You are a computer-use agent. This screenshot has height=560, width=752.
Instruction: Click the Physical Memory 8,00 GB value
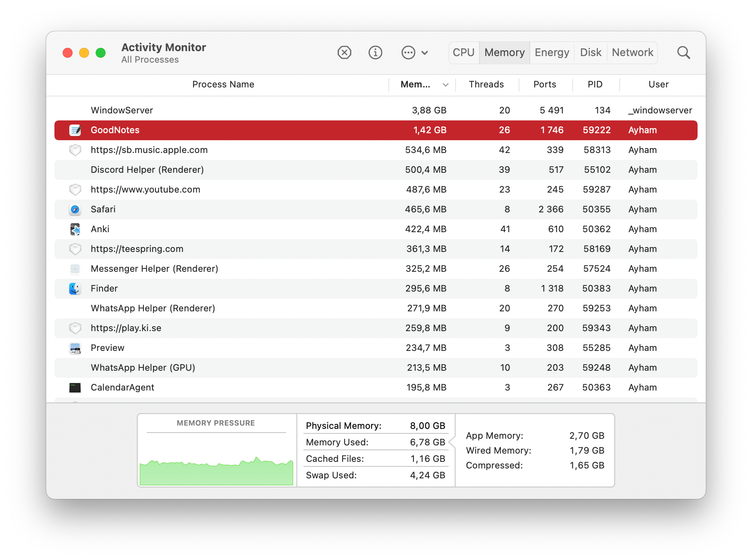428,426
